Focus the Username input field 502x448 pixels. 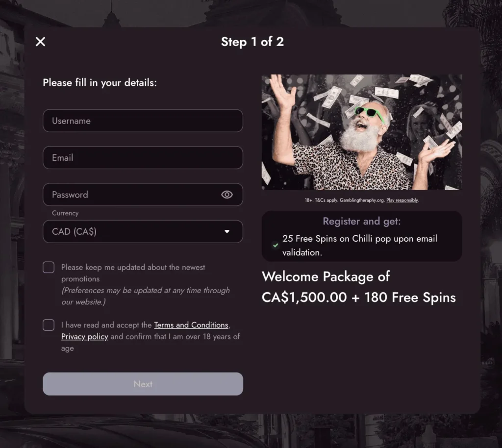pyautogui.click(x=142, y=121)
